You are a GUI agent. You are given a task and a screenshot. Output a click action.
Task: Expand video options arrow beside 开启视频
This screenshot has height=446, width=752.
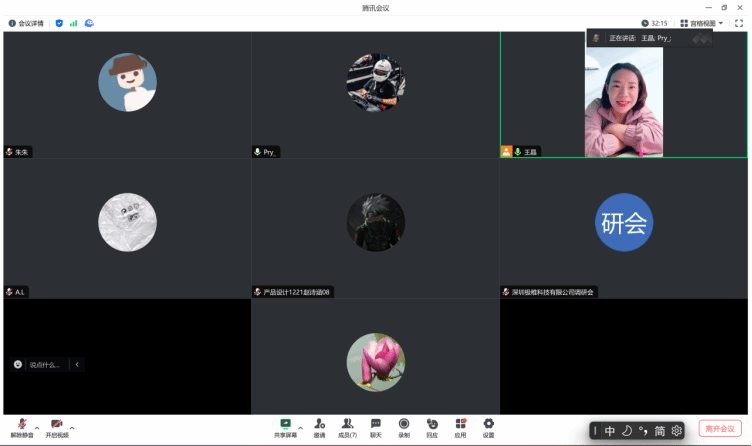[72, 427]
